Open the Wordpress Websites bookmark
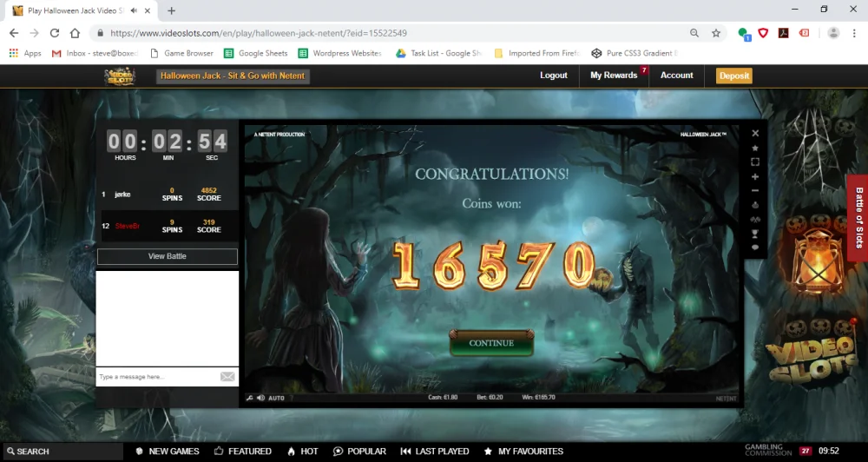This screenshot has height=462, width=868. [x=340, y=53]
